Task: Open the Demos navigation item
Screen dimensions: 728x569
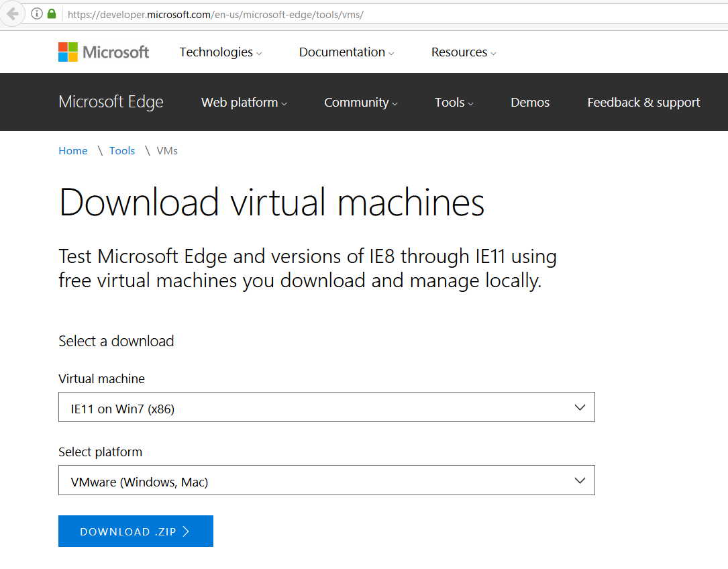Action: (x=530, y=102)
